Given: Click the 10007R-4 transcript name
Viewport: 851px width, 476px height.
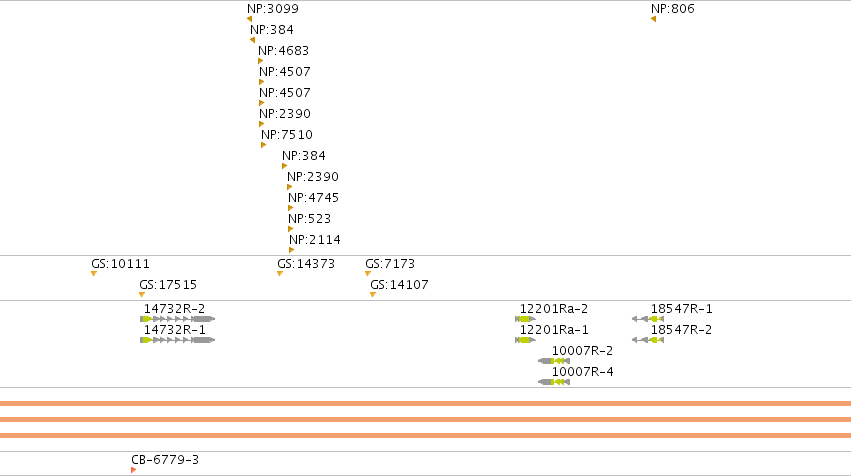Looking at the screenshot, I should 583,372.
